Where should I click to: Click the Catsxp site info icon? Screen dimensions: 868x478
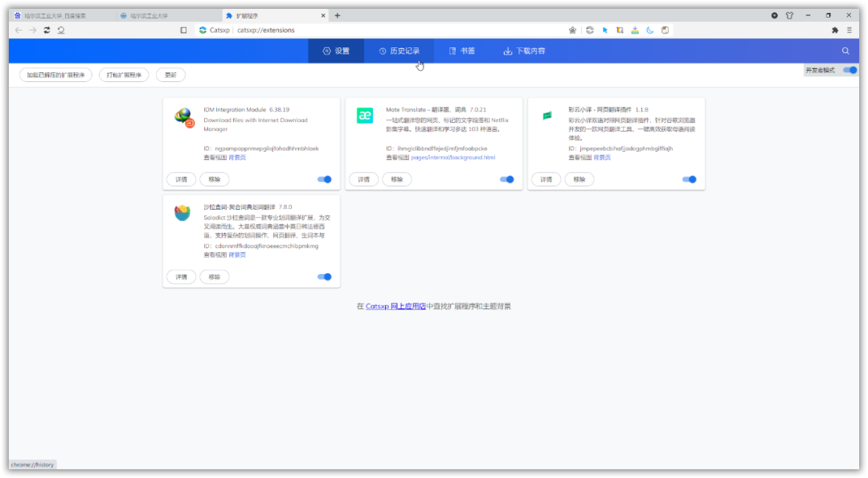click(x=203, y=31)
